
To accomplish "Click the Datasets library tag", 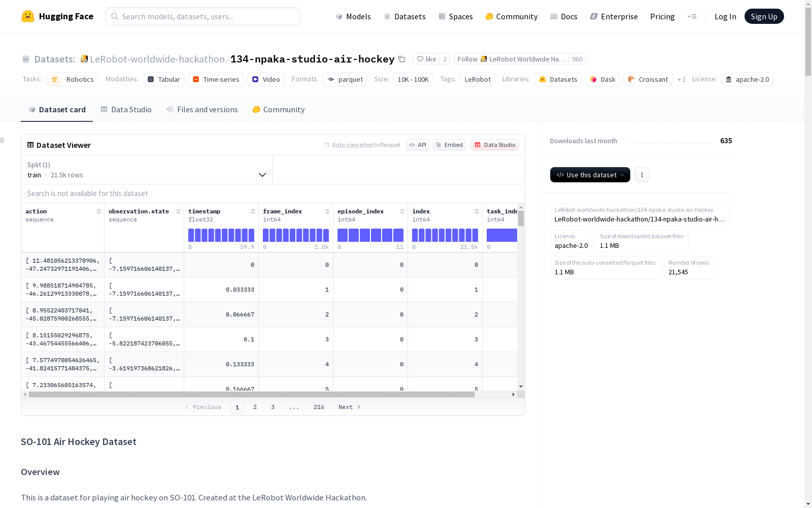I will [x=558, y=79].
